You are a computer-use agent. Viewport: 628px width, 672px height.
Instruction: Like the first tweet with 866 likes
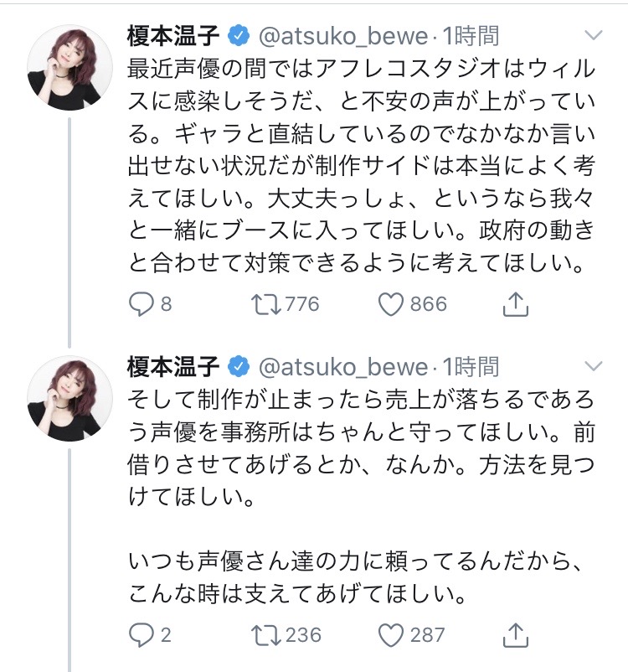point(392,304)
